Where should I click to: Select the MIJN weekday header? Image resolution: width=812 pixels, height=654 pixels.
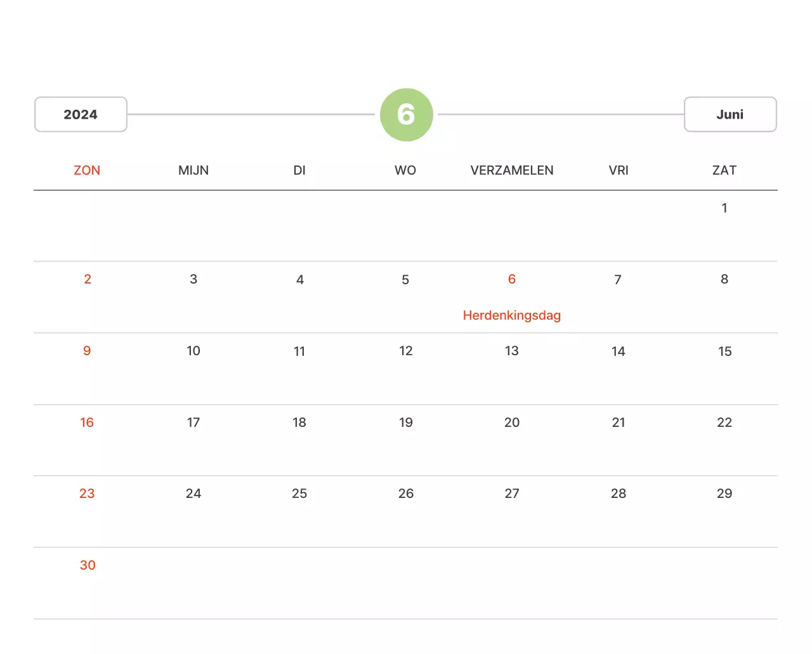(x=193, y=170)
